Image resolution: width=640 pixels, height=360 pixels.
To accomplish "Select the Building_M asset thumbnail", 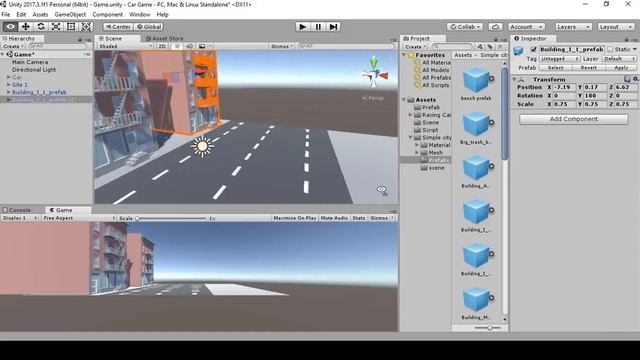I will [476, 299].
